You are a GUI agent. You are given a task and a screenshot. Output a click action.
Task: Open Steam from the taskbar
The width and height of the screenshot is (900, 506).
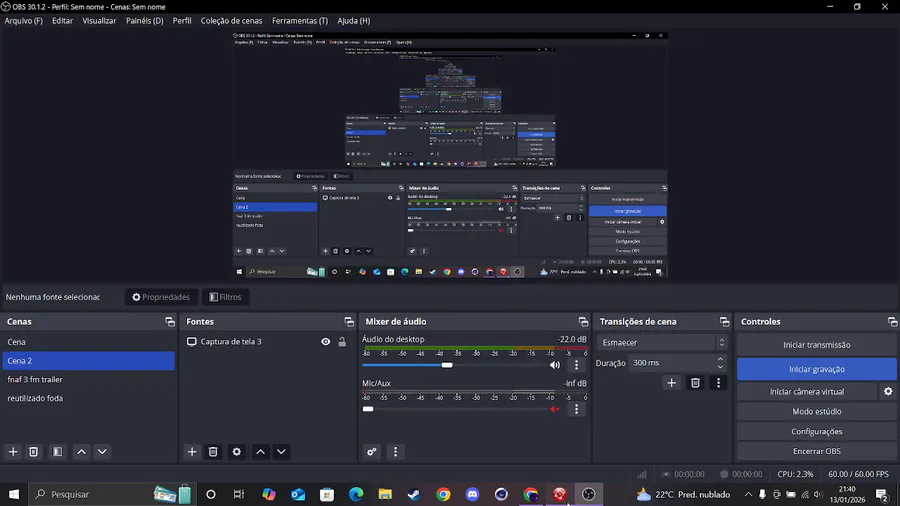414,494
